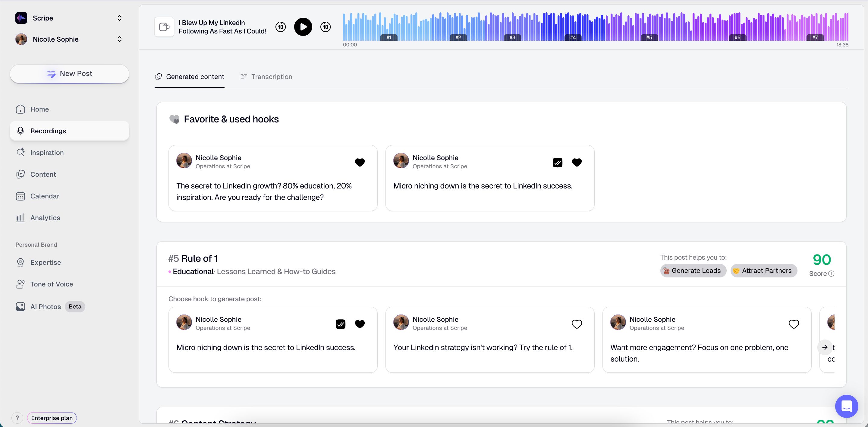Screen dimensions: 868x427
Task: Show next hooks with arrow button
Action: point(824,347)
